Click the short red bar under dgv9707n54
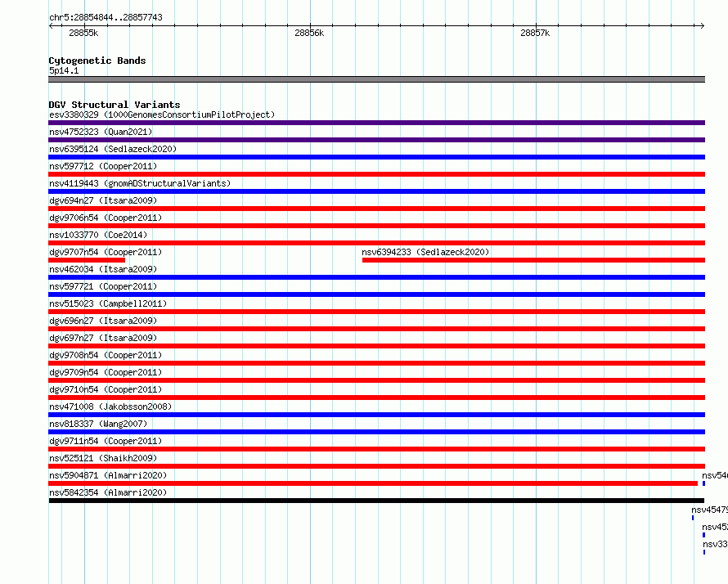The image size is (728, 584). [87, 260]
